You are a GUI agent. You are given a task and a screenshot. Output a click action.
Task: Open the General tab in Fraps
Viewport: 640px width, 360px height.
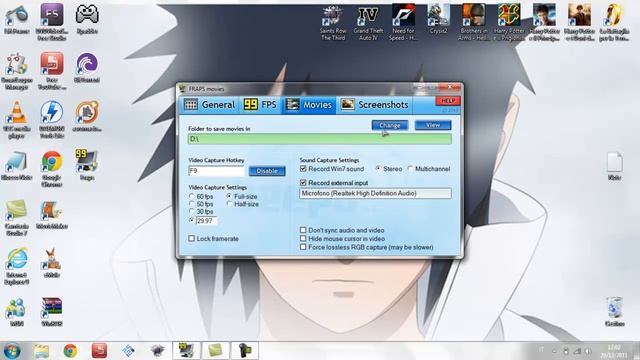pyautogui.click(x=209, y=105)
